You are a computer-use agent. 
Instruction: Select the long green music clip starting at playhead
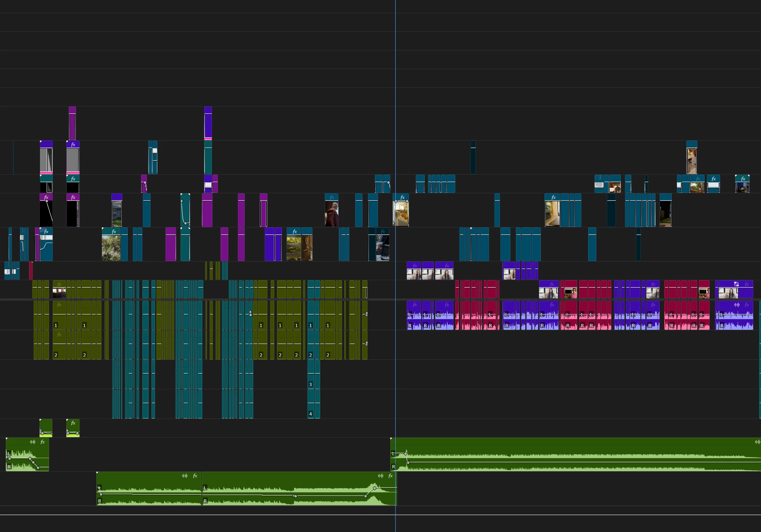pos(575,454)
